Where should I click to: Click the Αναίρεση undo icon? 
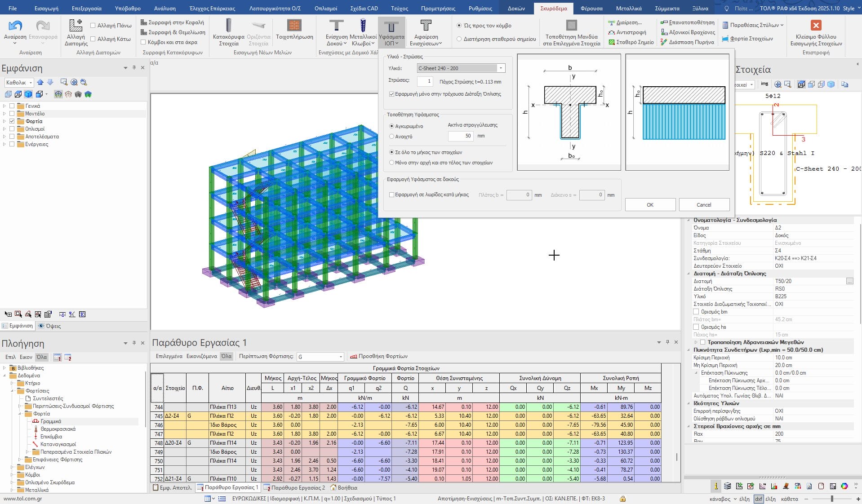coord(15,26)
